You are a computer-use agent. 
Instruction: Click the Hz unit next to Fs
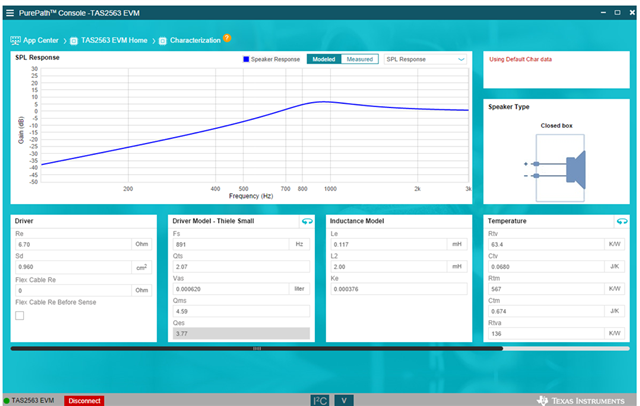coord(299,244)
